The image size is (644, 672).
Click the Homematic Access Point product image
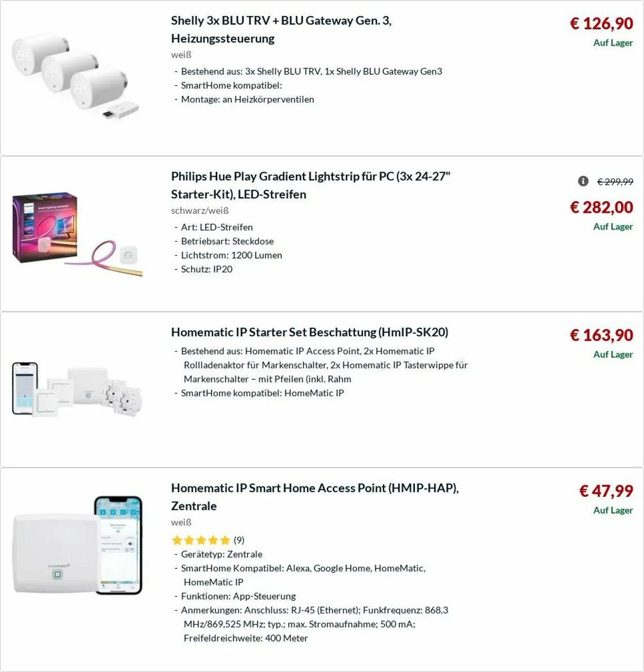pos(77,546)
